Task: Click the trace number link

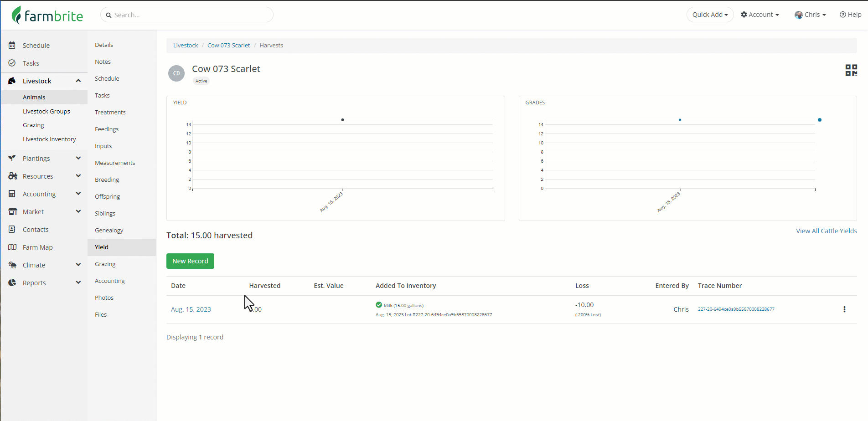Action: tap(736, 309)
